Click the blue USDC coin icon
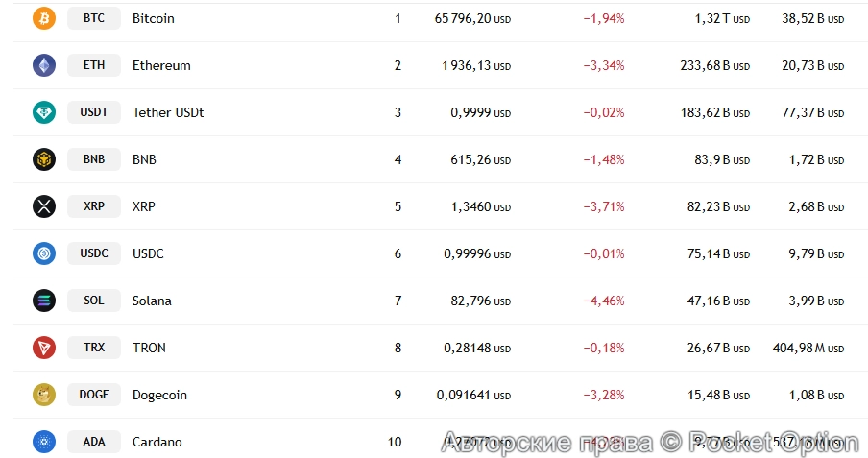Viewport: 868px width, 458px height. pyautogui.click(x=44, y=253)
